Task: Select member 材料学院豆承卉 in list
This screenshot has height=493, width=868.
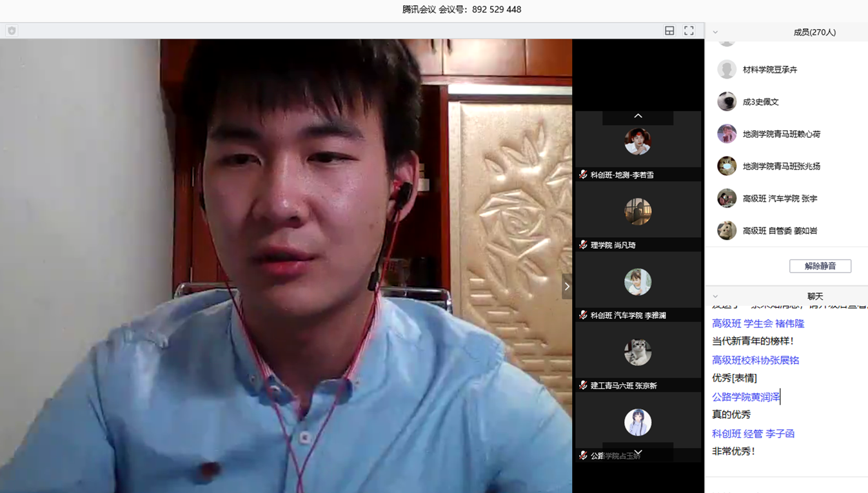Action: coord(770,70)
